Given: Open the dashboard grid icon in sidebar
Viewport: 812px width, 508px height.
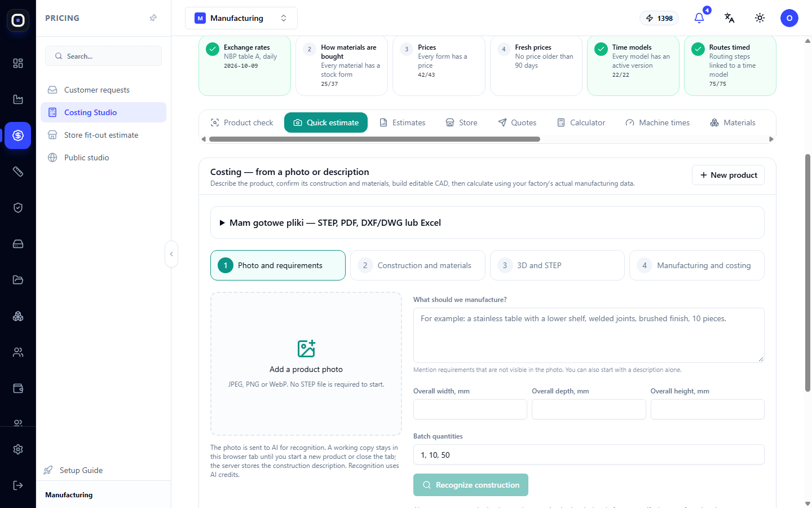Looking at the screenshot, I should click(x=18, y=63).
